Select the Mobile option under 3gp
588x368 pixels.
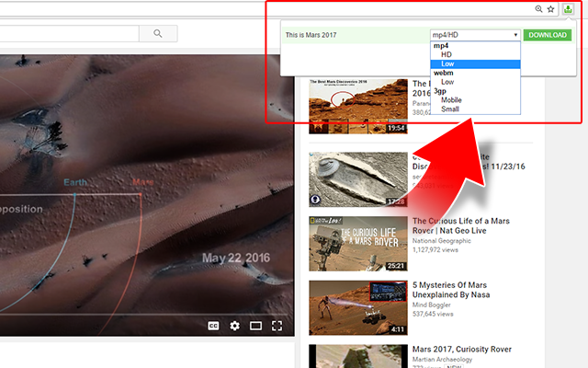click(475, 100)
